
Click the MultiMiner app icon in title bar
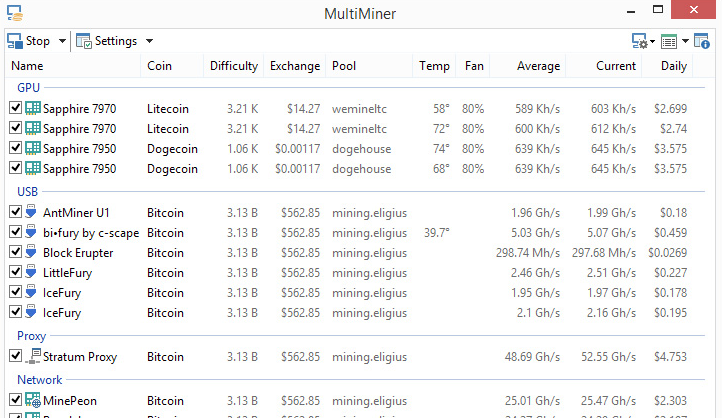(14, 13)
